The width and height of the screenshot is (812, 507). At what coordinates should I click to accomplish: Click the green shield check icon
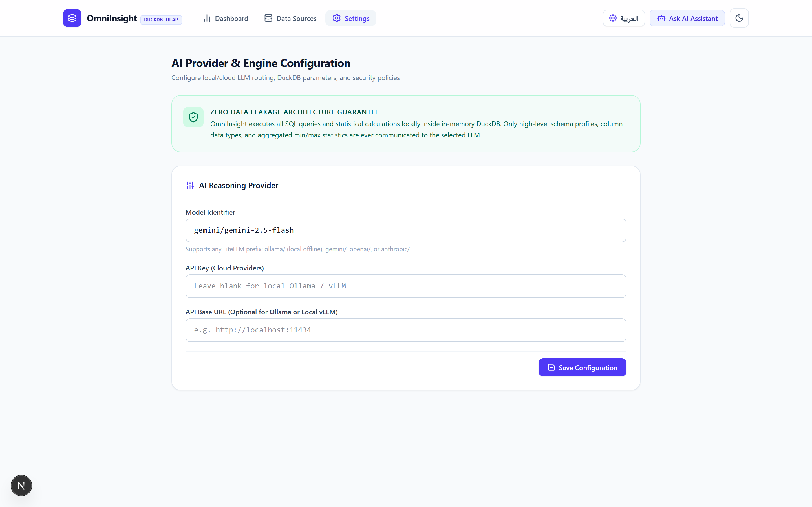point(193,117)
